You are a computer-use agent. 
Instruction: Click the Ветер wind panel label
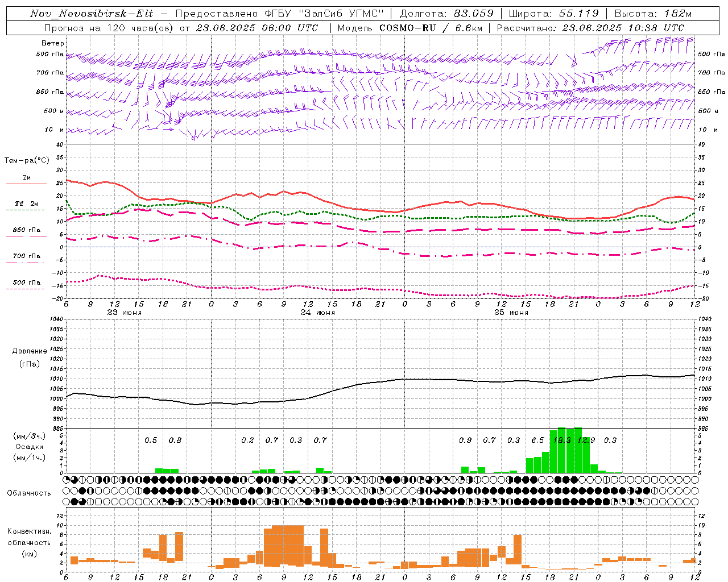(x=53, y=43)
